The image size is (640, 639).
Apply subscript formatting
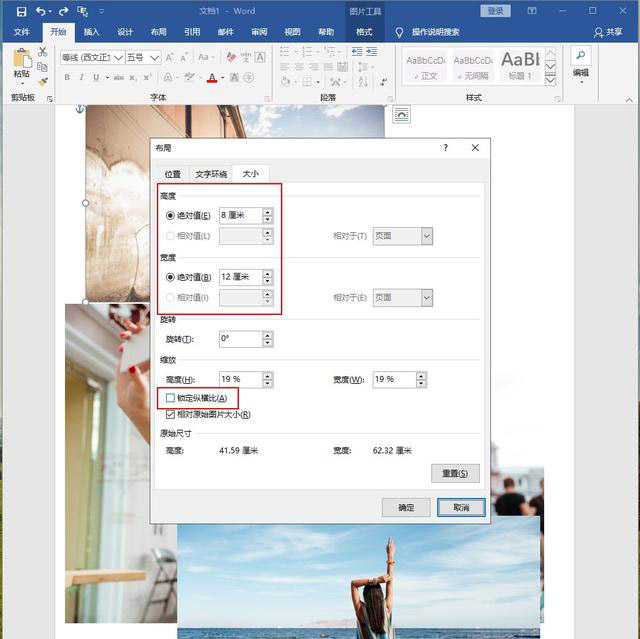click(x=133, y=77)
